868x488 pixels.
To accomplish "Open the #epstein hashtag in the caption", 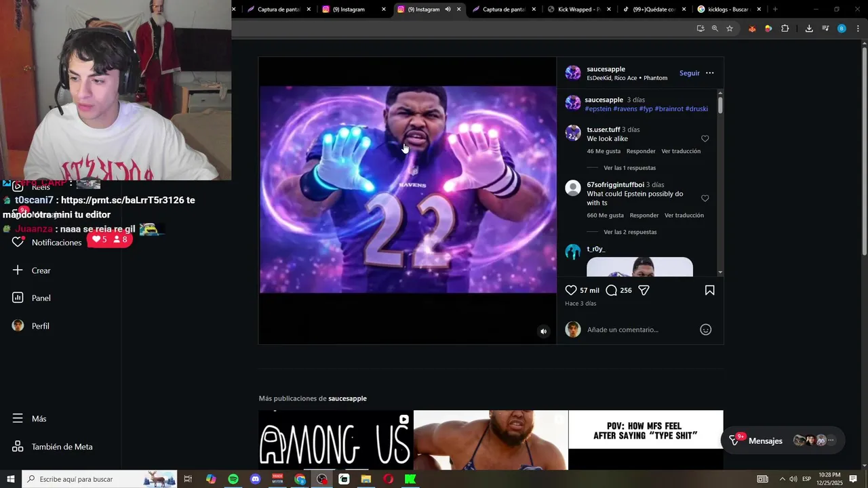I will (x=598, y=109).
